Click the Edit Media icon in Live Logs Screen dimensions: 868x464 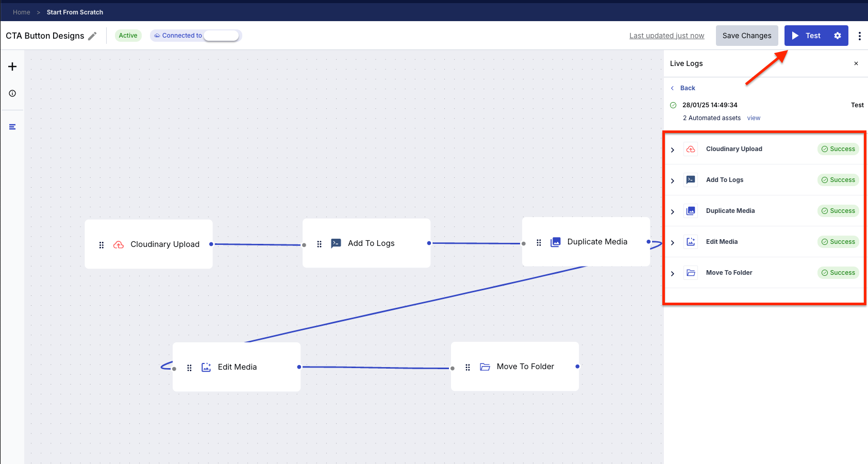click(691, 242)
